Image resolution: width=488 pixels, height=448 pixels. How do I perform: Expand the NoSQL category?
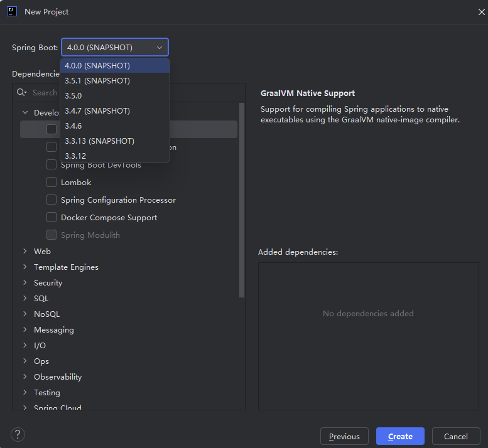click(x=25, y=314)
